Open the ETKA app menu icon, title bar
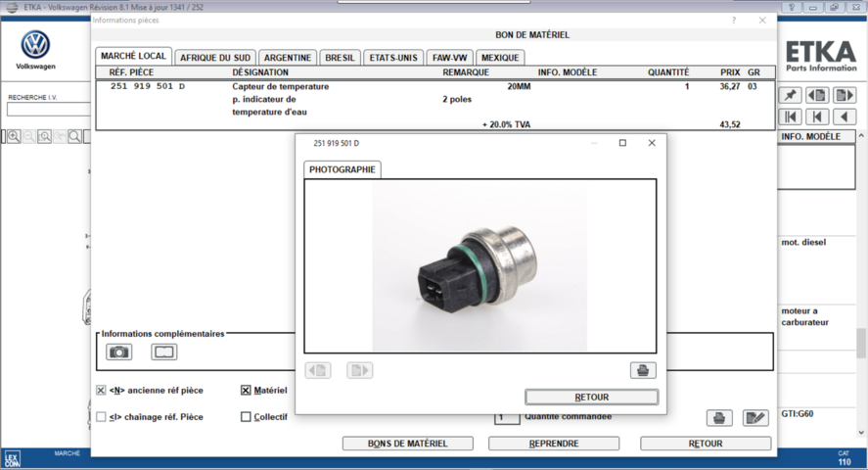Screen dimensions: 868x470 point(12,7)
